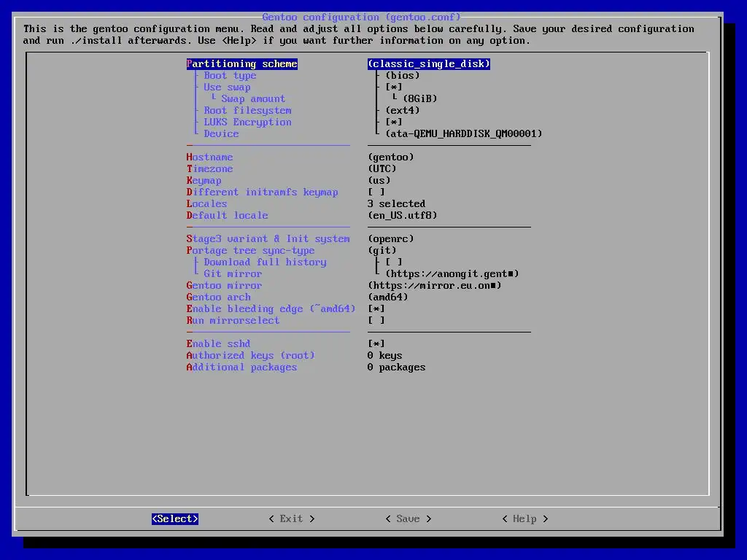This screenshot has height=560, width=747.
Task: Change the (UTC) timezone value
Action: (382, 168)
